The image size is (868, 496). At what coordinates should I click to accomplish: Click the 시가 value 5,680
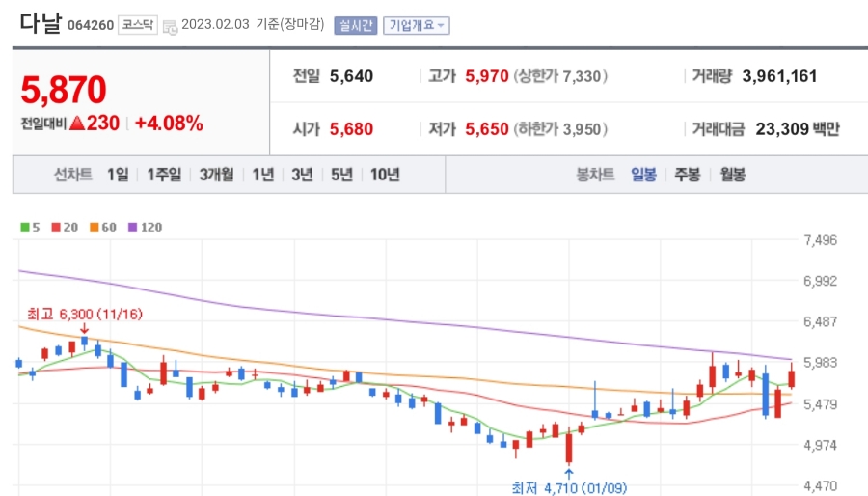tap(351, 129)
